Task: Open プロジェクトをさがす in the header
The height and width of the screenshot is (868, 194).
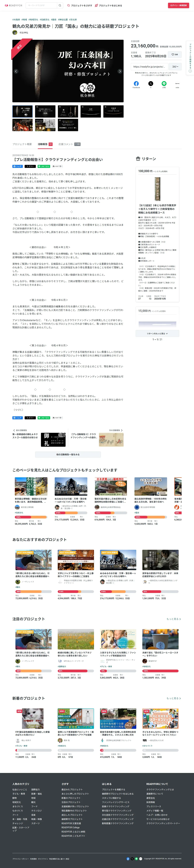Action: 79,5
